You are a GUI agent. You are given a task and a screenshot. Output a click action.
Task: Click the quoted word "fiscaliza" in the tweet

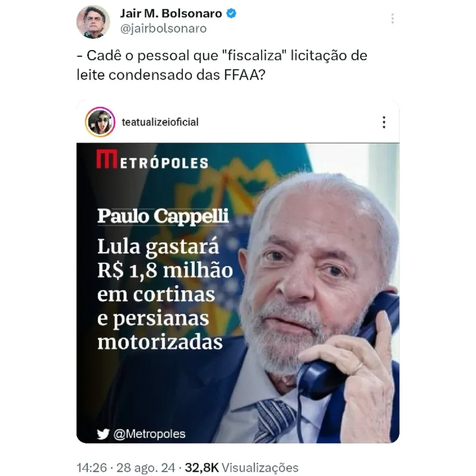[254, 56]
